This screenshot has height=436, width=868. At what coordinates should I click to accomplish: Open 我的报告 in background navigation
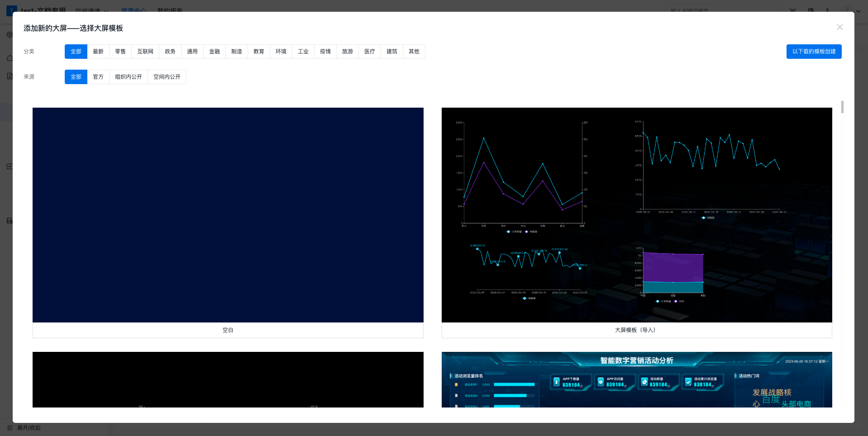(170, 10)
